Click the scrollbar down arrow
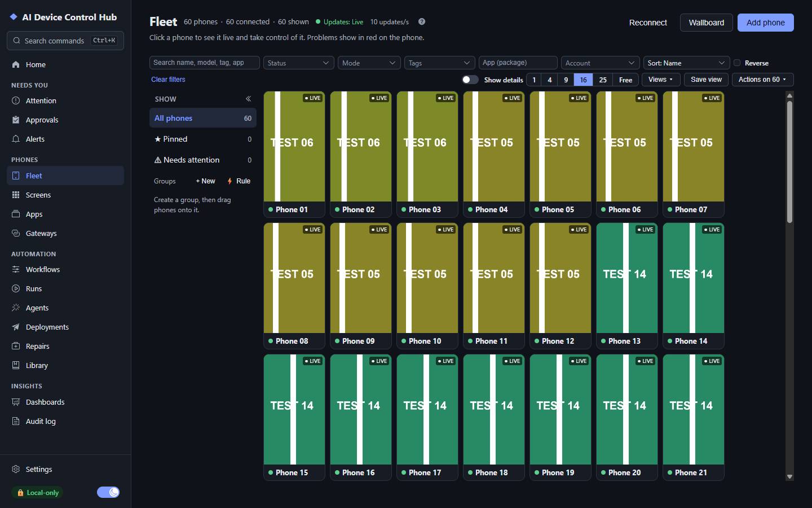812x508 pixels. point(789,477)
